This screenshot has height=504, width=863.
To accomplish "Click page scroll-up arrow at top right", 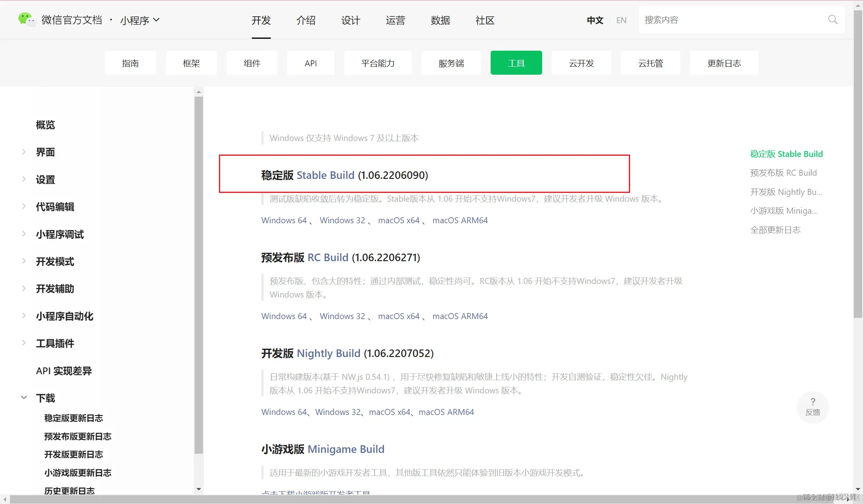I will click(858, 5).
